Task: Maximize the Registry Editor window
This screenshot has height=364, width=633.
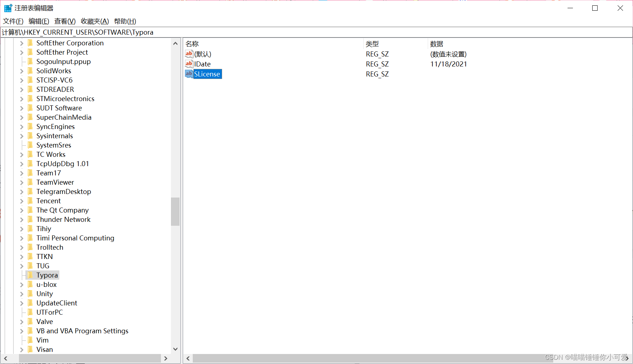Action: coord(595,8)
